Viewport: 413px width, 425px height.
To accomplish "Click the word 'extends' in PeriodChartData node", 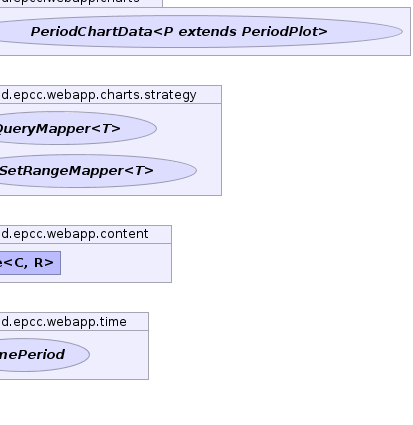I will pos(207,32).
